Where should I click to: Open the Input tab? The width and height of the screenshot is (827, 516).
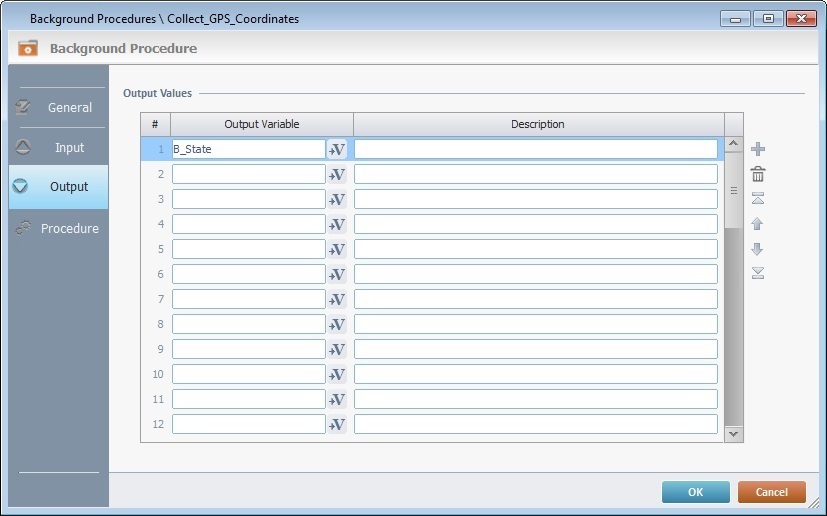click(x=58, y=147)
